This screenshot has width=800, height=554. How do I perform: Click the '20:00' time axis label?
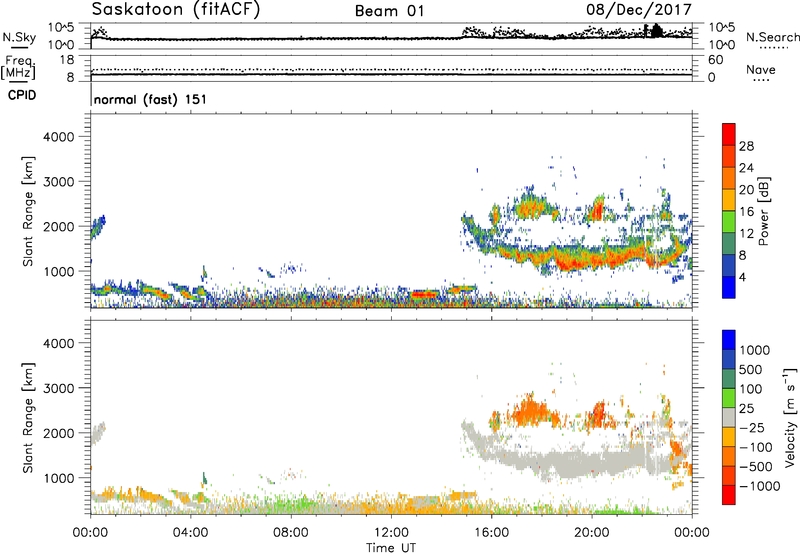tap(592, 533)
